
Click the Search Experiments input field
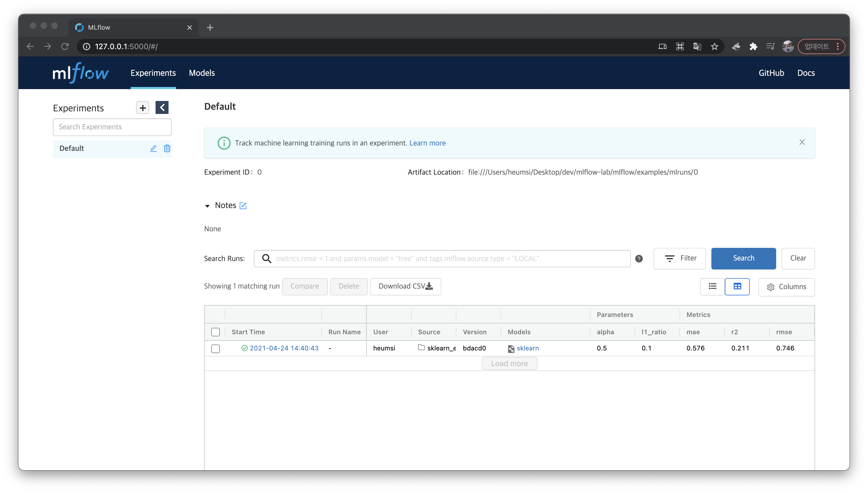click(x=112, y=127)
